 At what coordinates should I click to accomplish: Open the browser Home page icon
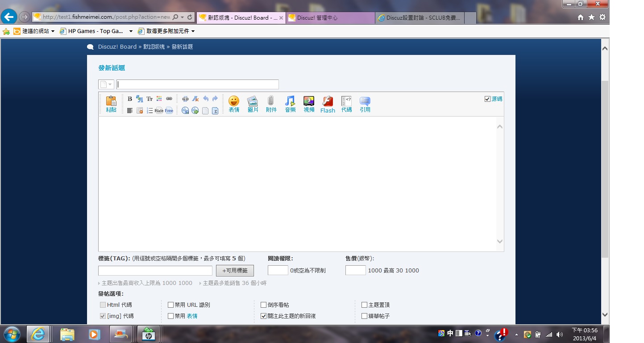coord(581,17)
